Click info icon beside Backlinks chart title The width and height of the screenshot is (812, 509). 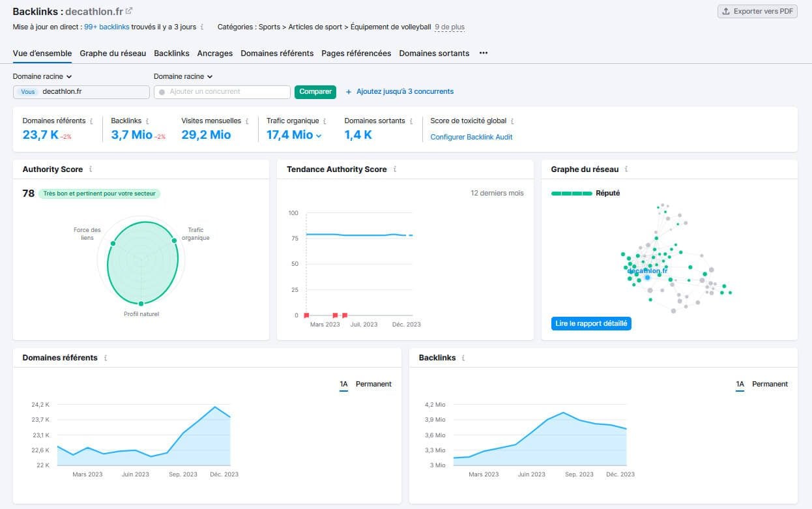[x=463, y=358]
